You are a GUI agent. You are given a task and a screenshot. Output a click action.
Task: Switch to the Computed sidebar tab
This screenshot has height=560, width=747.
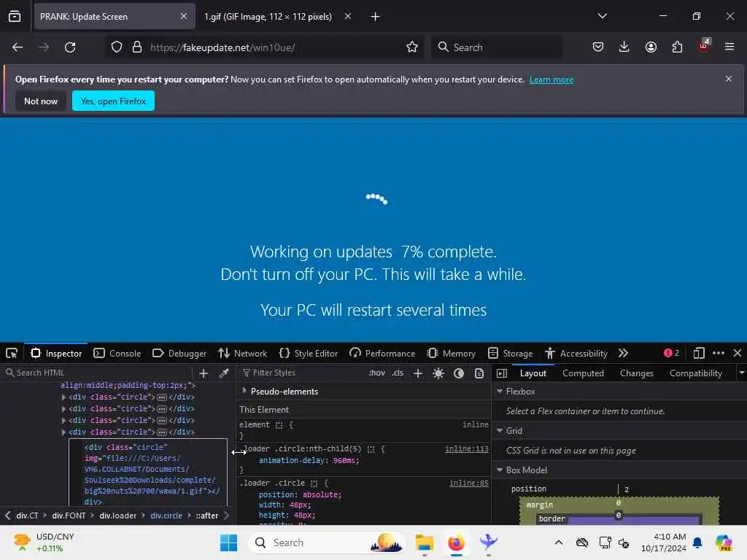pos(583,373)
